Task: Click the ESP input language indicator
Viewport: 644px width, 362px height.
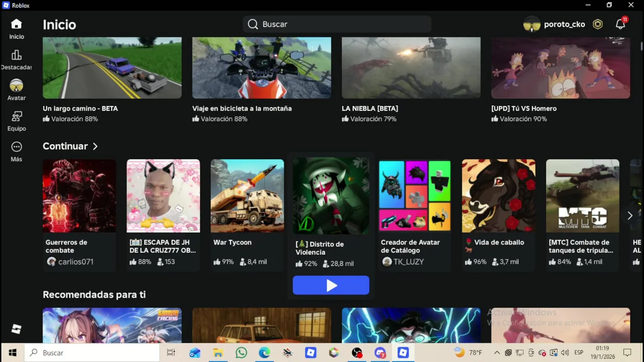Action: tap(579, 352)
